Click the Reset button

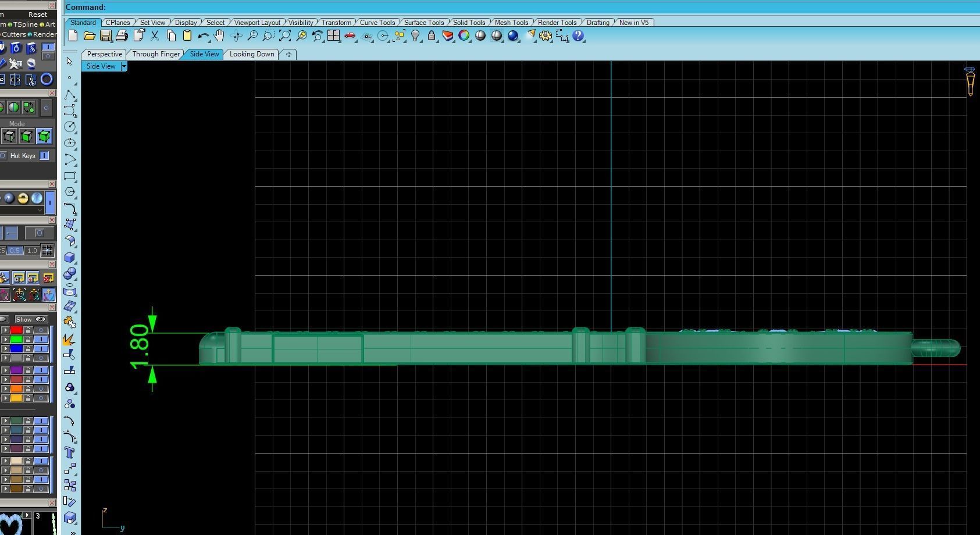[38, 15]
